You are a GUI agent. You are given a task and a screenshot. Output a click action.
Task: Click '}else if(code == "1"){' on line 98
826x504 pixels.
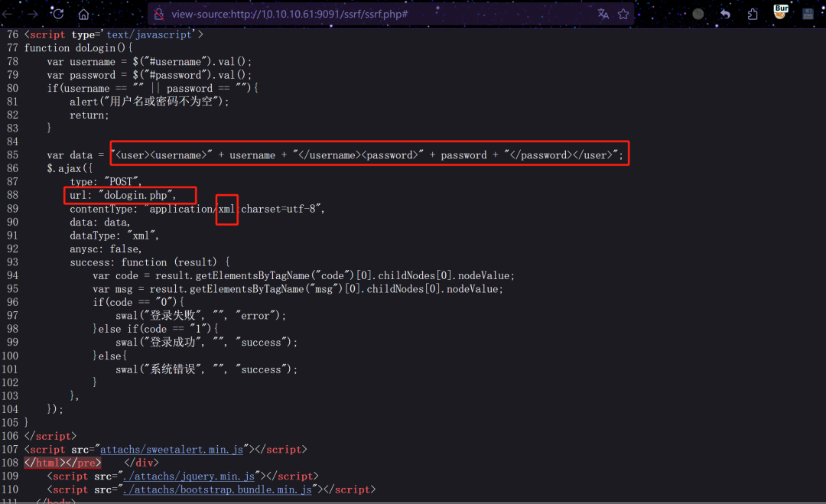click(155, 329)
